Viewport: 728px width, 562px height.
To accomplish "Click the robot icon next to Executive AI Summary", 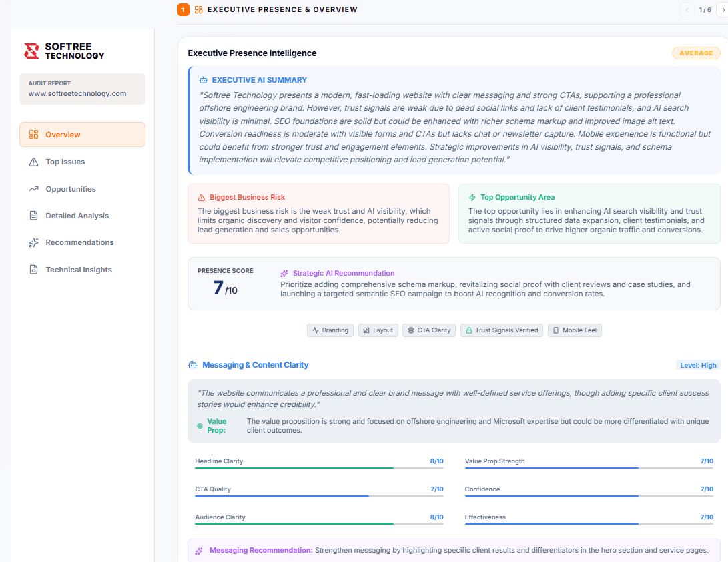I will [204, 80].
